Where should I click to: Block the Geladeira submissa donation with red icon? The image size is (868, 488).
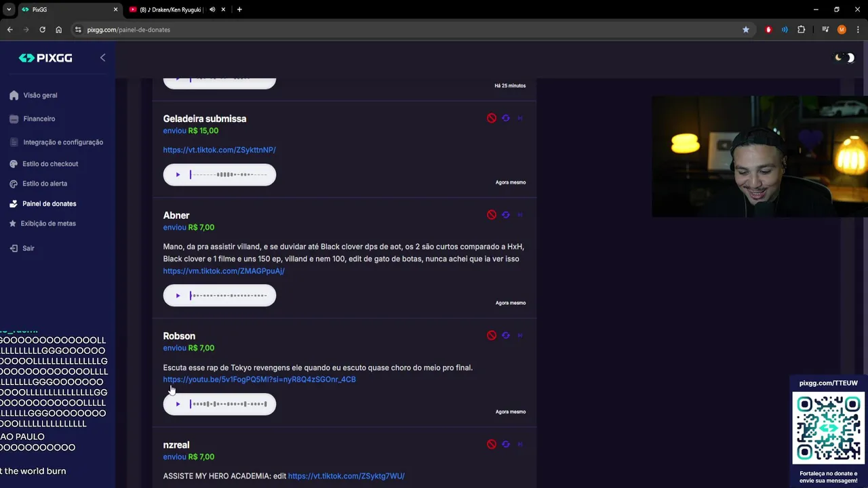[492, 118]
